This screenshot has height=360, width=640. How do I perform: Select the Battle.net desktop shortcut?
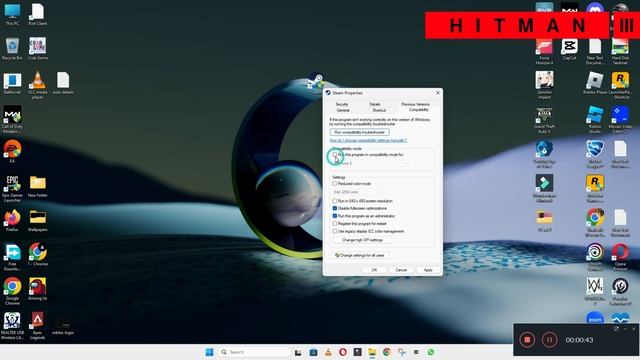pyautogui.click(x=12, y=84)
